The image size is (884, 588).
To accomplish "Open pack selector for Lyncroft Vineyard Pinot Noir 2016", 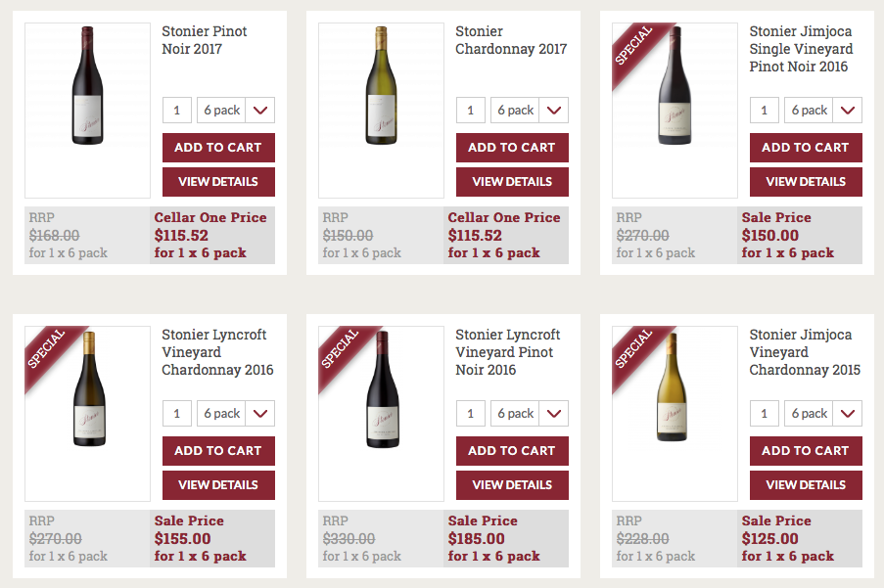I will point(529,414).
